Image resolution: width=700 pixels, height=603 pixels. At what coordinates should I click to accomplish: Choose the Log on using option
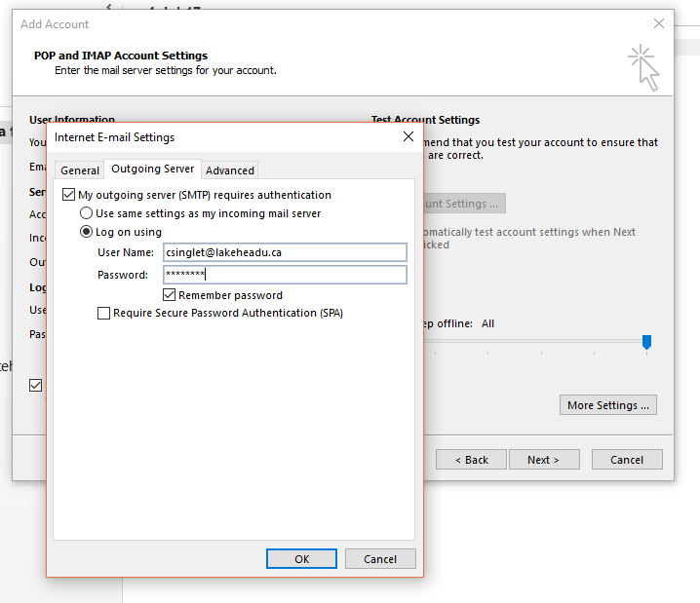point(87,232)
